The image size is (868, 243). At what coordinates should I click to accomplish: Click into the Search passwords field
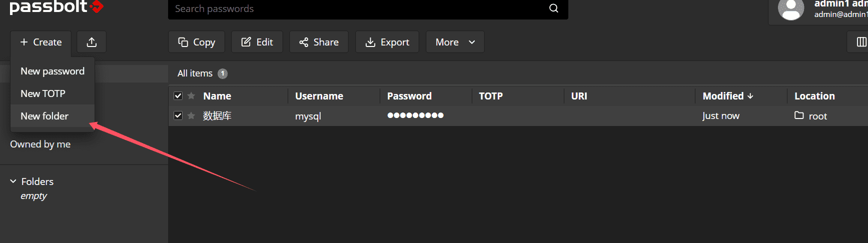coord(358,8)
